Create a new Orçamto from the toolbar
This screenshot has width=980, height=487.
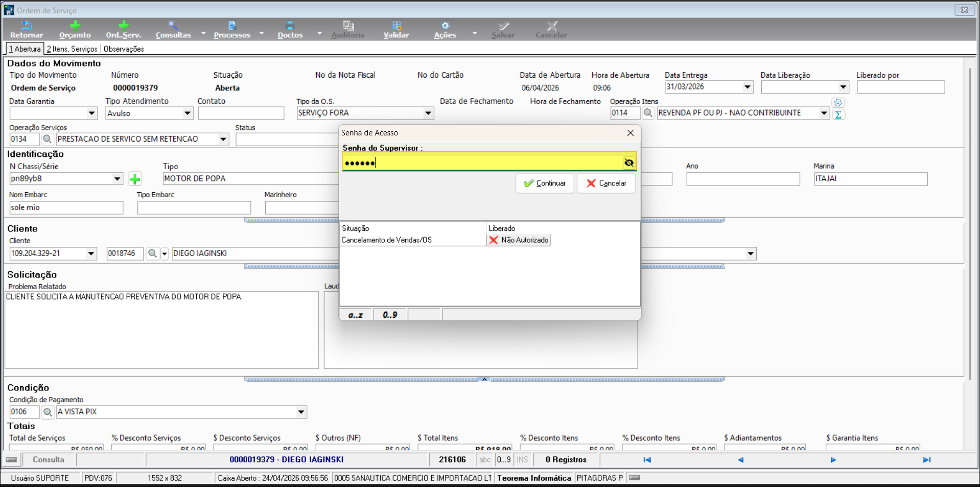(x=75, y=30)
